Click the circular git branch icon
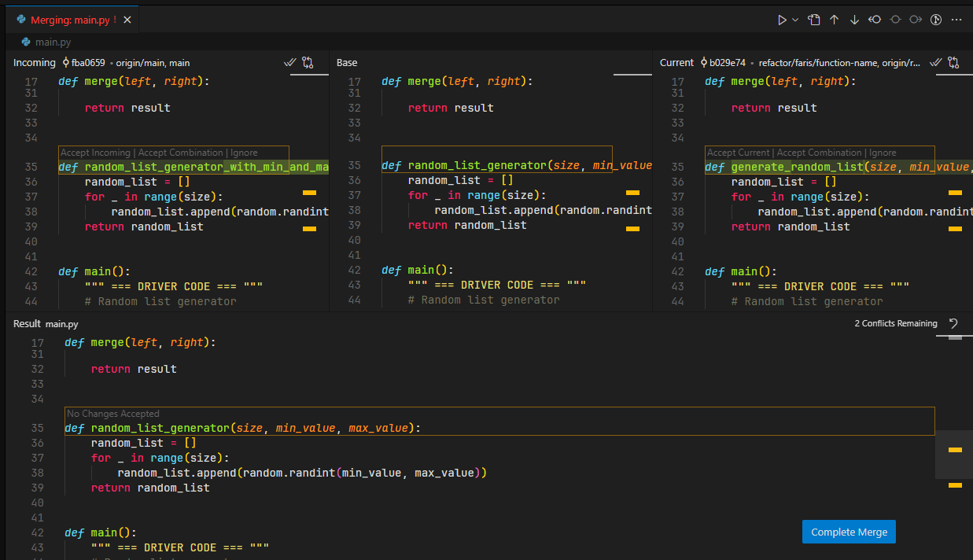Image resolution: width=973 pixels, height=560 pixels. (x=936, y=20)
